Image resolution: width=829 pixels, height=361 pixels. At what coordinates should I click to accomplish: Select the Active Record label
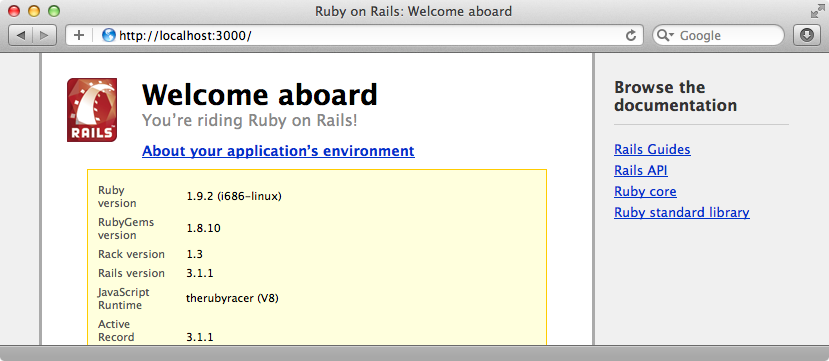[116, 330]
